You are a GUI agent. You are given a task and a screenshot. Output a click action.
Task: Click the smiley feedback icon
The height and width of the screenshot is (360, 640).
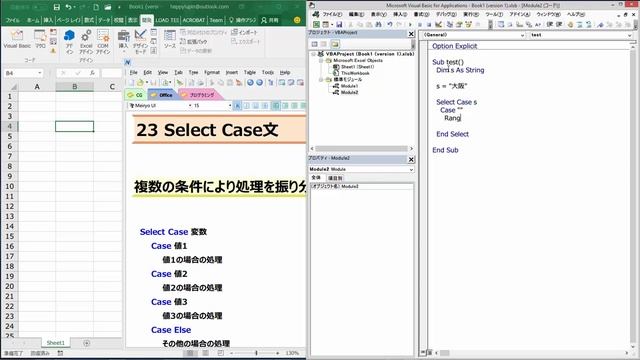[297, 20]
